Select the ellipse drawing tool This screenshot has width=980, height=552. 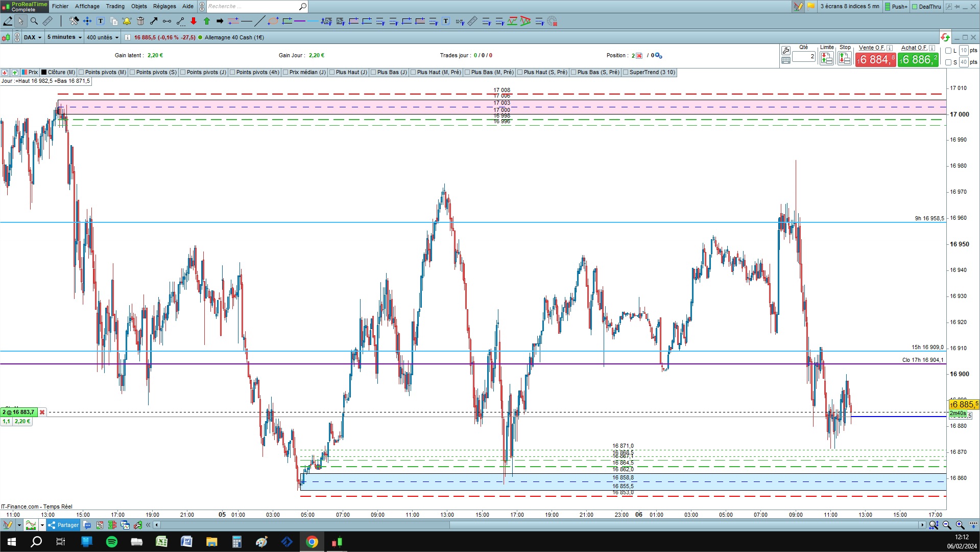point(273,21)
